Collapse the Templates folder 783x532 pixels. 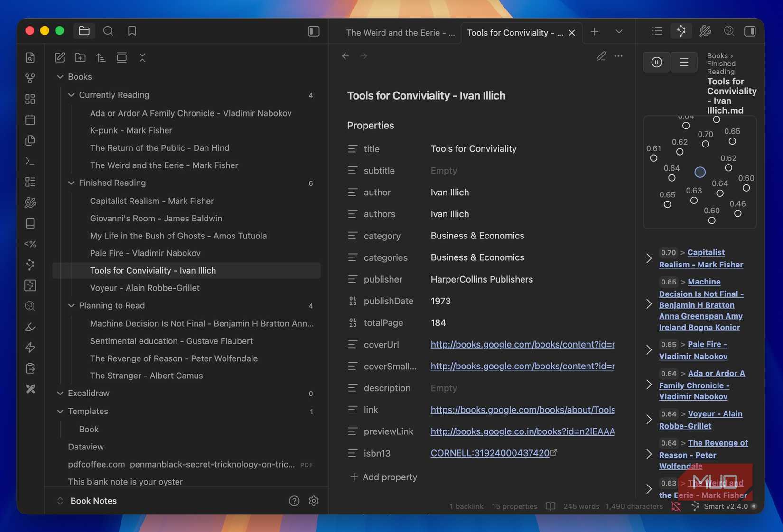tap(60, 411)
